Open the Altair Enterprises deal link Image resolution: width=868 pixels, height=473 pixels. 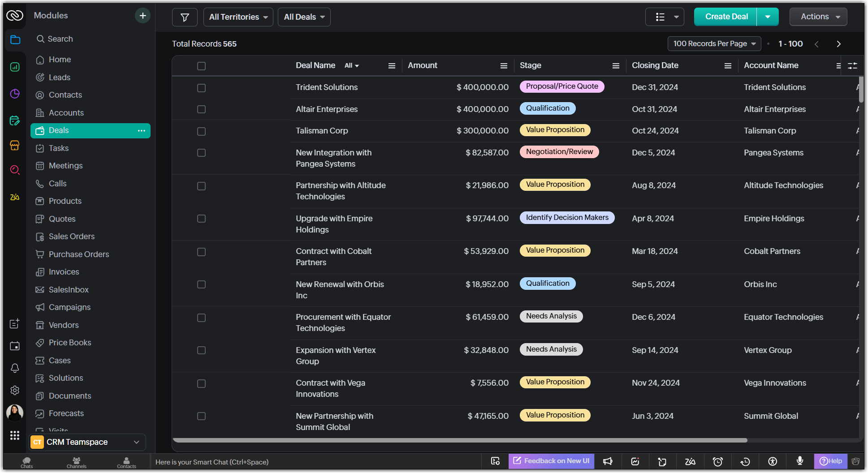[327, 109]
